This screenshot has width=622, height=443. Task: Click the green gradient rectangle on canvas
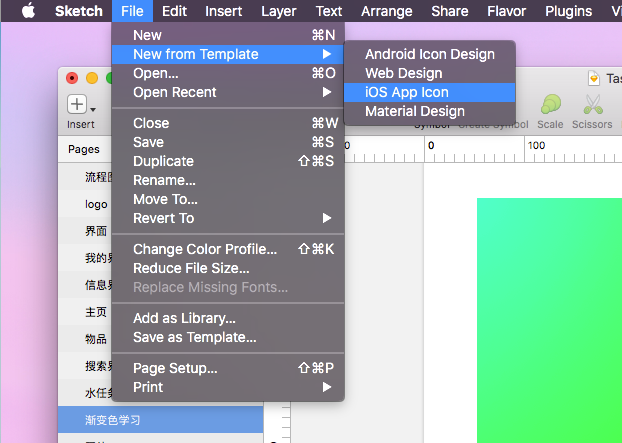[x=549, y=320]
